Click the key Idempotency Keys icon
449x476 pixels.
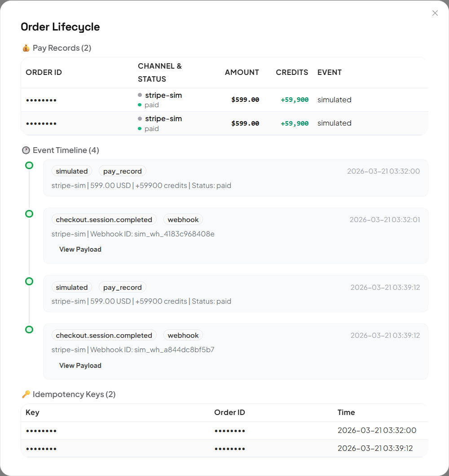tap(26, 394)
